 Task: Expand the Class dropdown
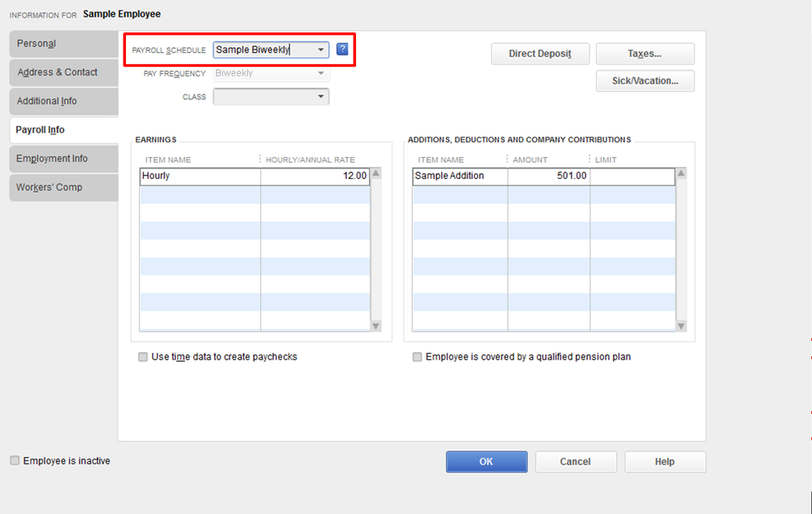pos(321,96)
